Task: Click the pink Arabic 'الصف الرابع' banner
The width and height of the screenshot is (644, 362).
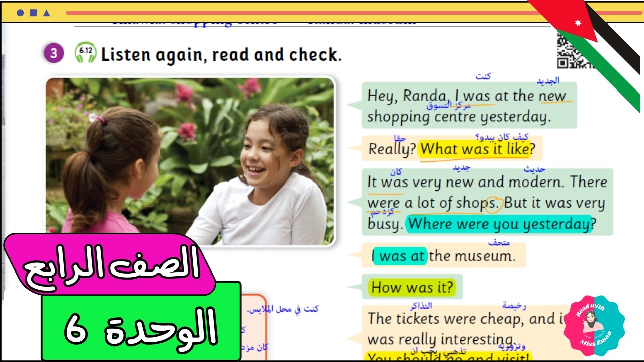Action: [x=110, y=264]
